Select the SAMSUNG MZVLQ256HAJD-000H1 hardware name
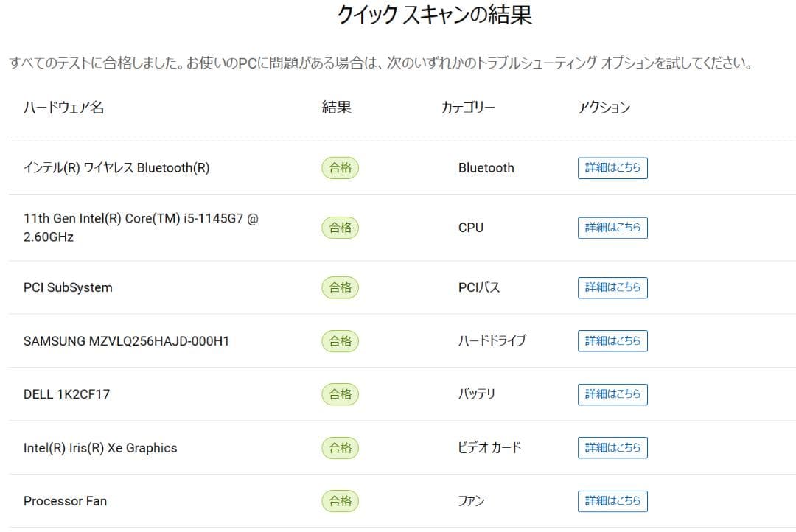 click(x=126, y=341)
